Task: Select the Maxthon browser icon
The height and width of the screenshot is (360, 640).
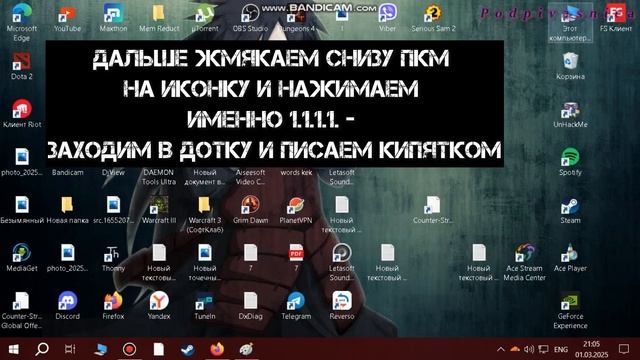Action: 113,18
